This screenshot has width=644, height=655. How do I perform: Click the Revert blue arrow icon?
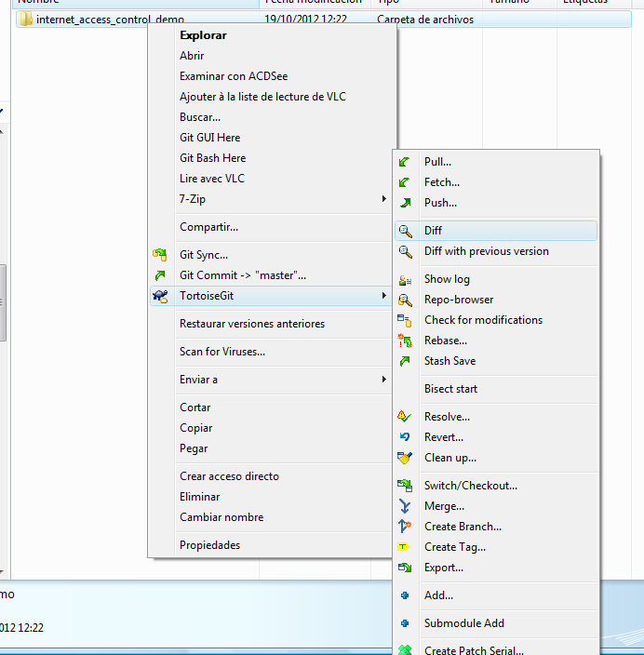pyautogui.click(x=405, y=437)
